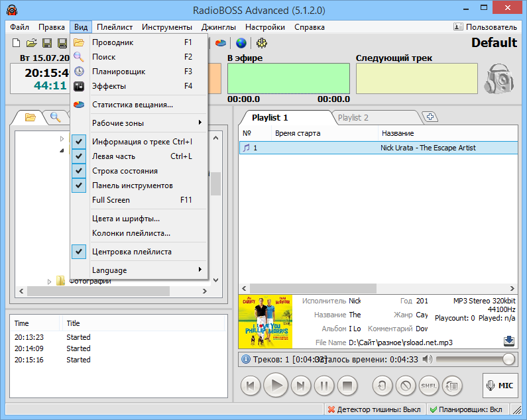Viewport: 527px width, 420px height.
Task: Click the globe toolbar icon
Action: point(241,42)
